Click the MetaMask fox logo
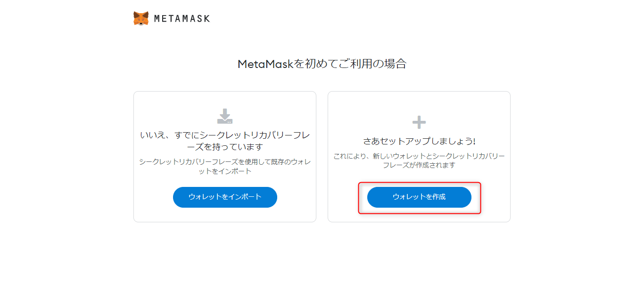Image resolution: width=644 pixels, height=295 pixels. [141, 18]
